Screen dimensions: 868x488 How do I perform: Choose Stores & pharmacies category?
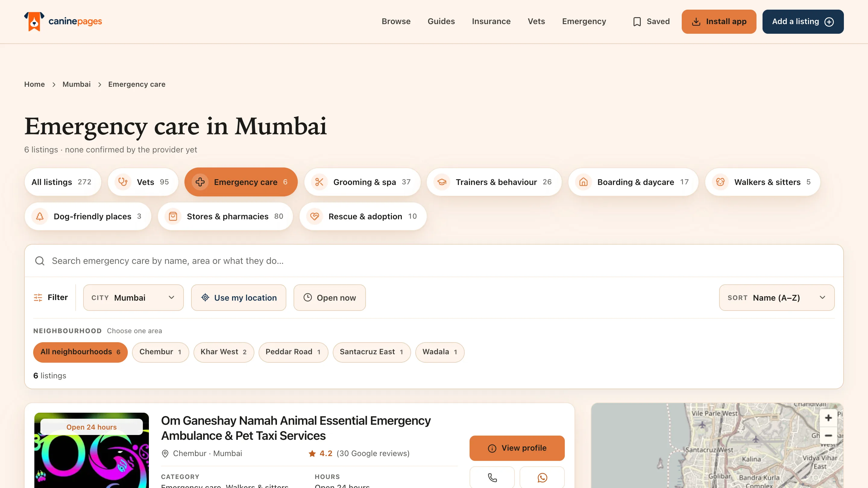(225, 216)
